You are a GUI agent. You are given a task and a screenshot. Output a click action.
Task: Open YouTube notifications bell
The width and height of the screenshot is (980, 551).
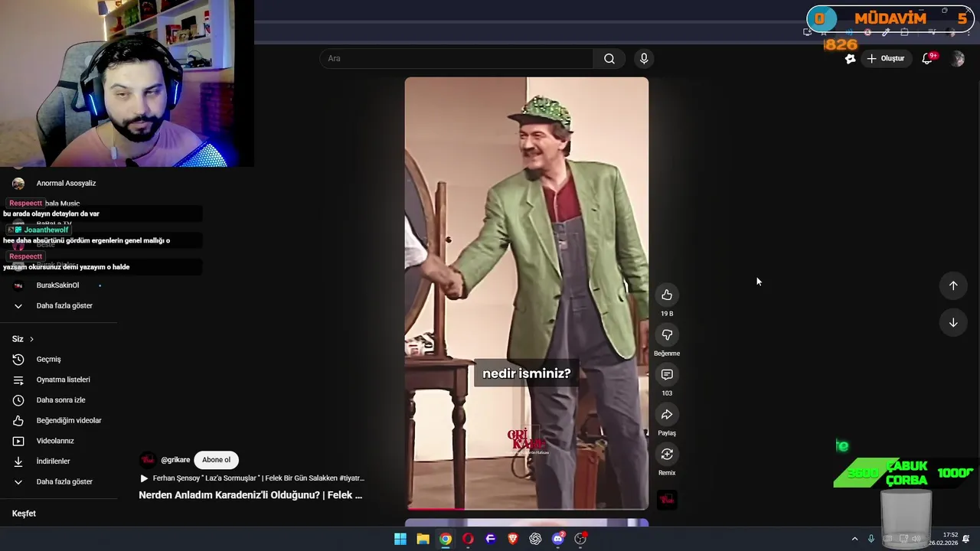click(x=927, y=58)
